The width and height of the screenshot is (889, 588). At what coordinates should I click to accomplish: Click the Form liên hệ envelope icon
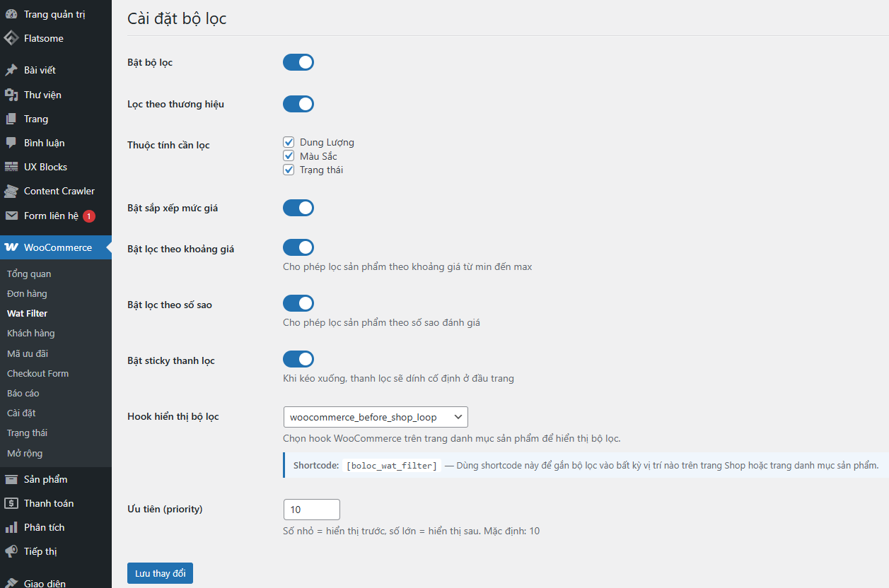pos(11,216)
